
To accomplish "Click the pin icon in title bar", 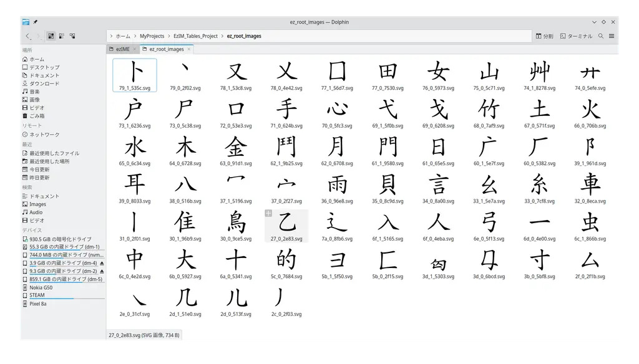I will click(35, 22).
